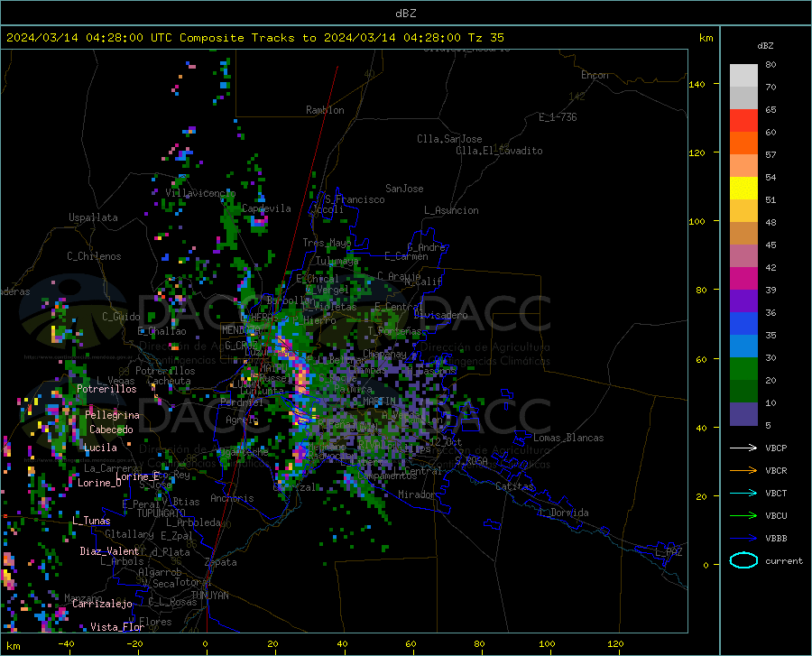The width and height of the screenshot is (812, 656).
Task: Click the 'Mirador' map label
Action: point(416,494)
